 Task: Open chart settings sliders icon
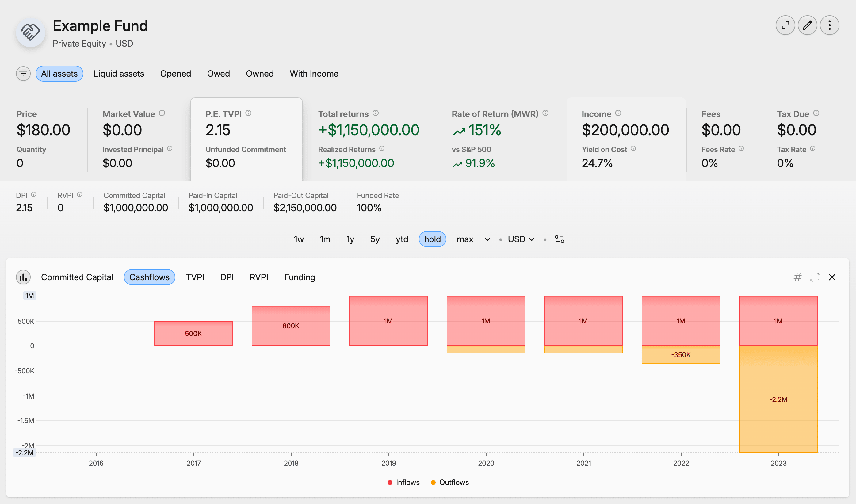pyautogui.click(x=559, y=239)
